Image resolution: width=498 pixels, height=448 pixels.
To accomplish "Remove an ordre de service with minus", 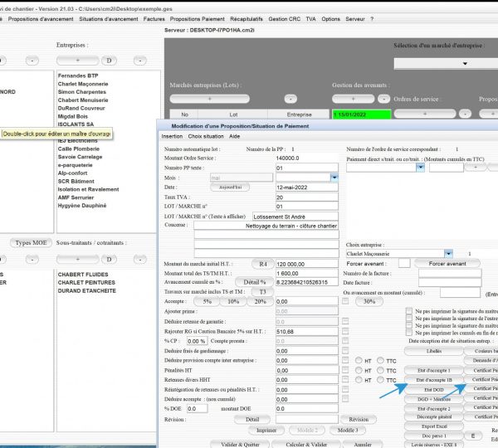I will [x=465, y=114].
